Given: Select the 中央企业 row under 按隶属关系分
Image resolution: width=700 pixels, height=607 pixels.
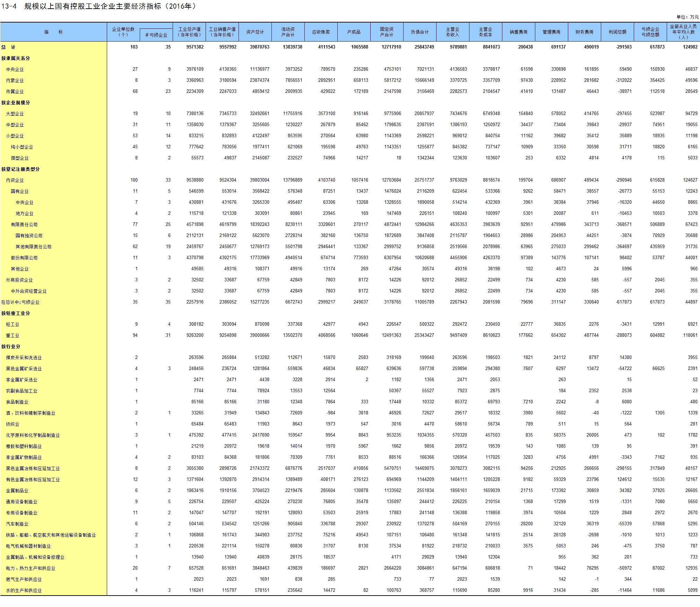Looking at the screenshot, I should (x=15, y=69).
